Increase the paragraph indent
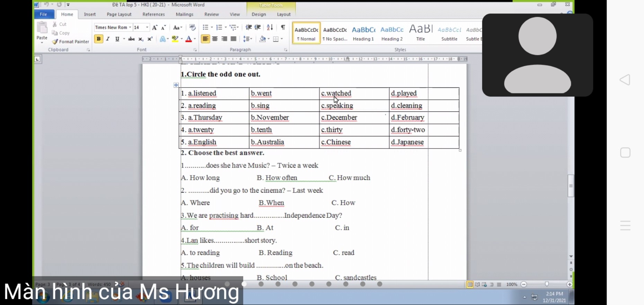This screenshot has width=644, height=305. tap(258, 28)
